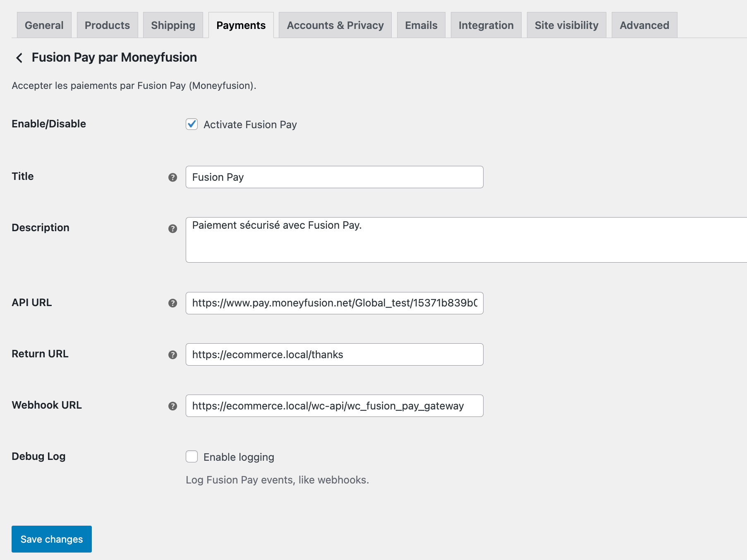Select the Return URL text field
Screen dimensions: 747x560
click(x=334, y=354)
